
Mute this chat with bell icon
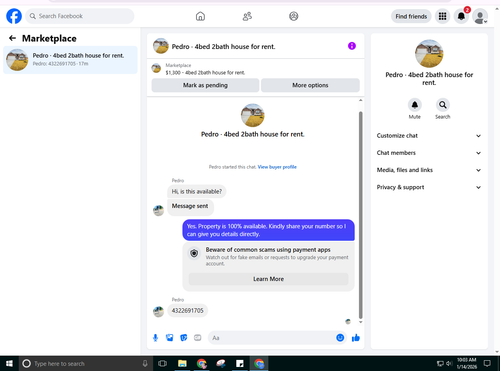click(x=415, y=105)
